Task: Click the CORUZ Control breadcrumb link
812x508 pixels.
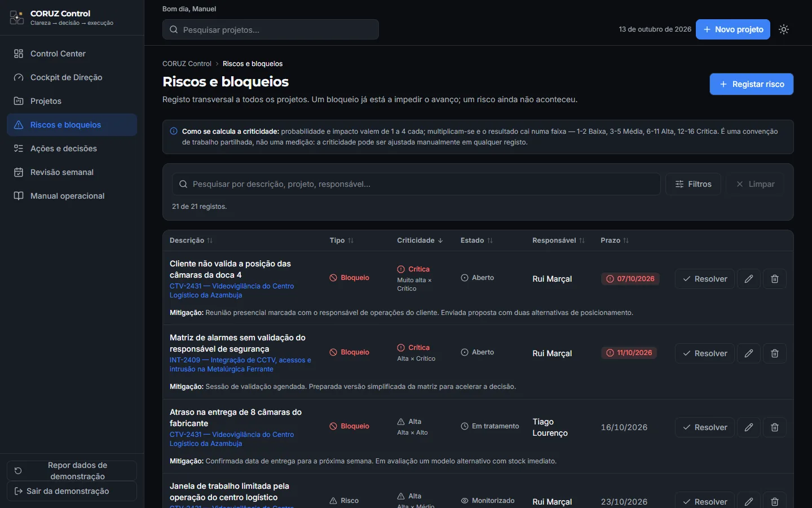Action: tap(187, 64)
